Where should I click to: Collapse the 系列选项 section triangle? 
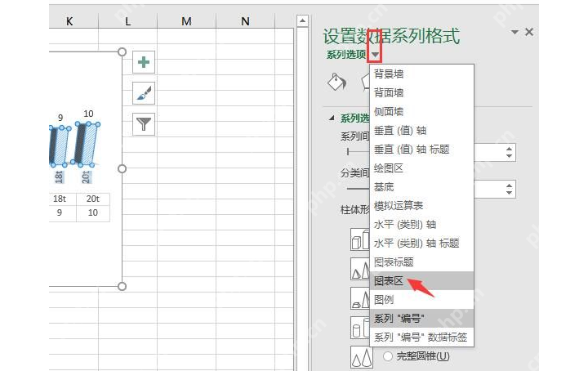click(x=332, y=118)
